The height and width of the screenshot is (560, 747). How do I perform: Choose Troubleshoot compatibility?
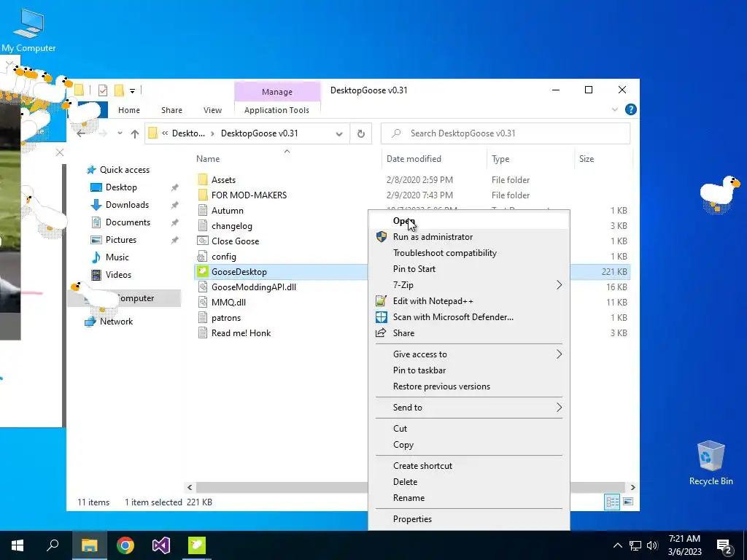point(469,253)
